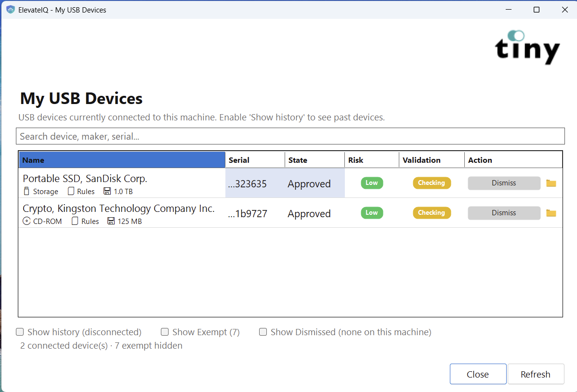The width and height of the screenshot is (577, 392).
Task: Click Storage type icon under Portable SSD
Action: tap(26, 191)
